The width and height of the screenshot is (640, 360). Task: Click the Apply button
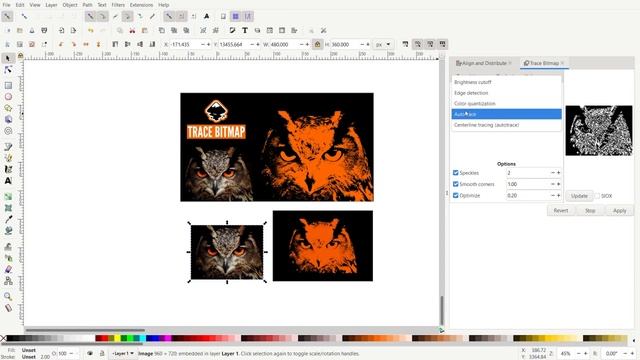coord(620,211)
